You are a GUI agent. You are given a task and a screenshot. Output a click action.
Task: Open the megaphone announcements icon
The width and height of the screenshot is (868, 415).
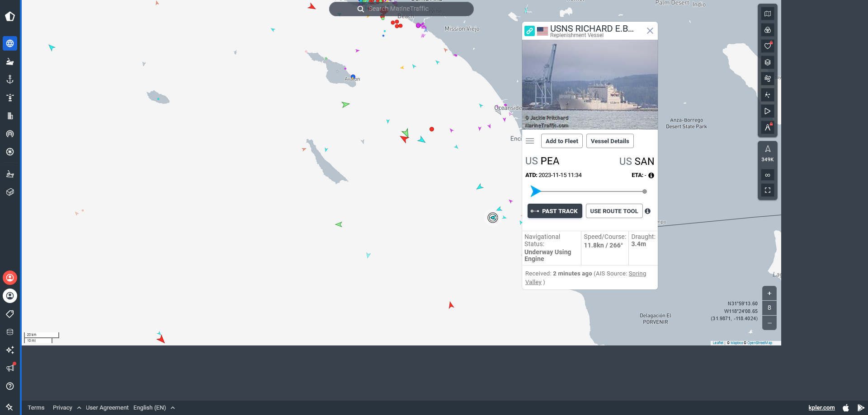[x=10, y=368]
